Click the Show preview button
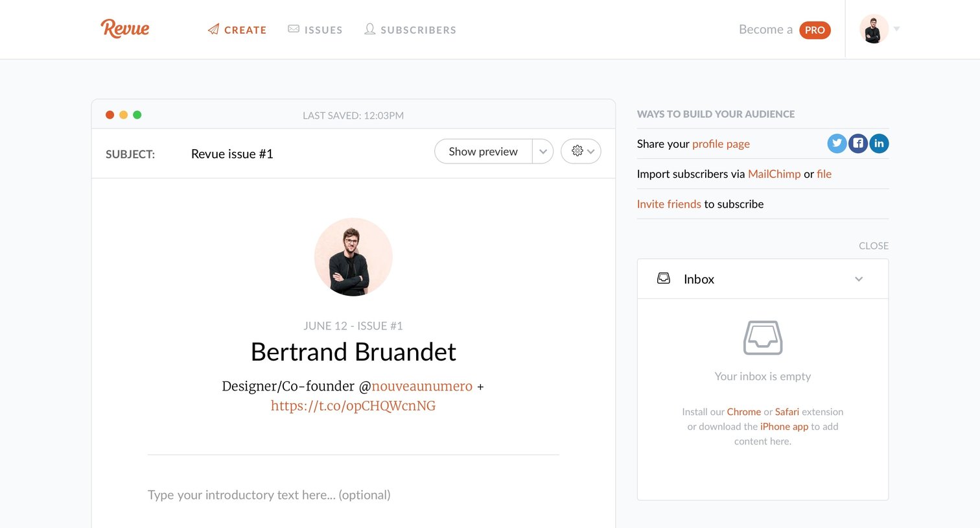 pos(484,151)
